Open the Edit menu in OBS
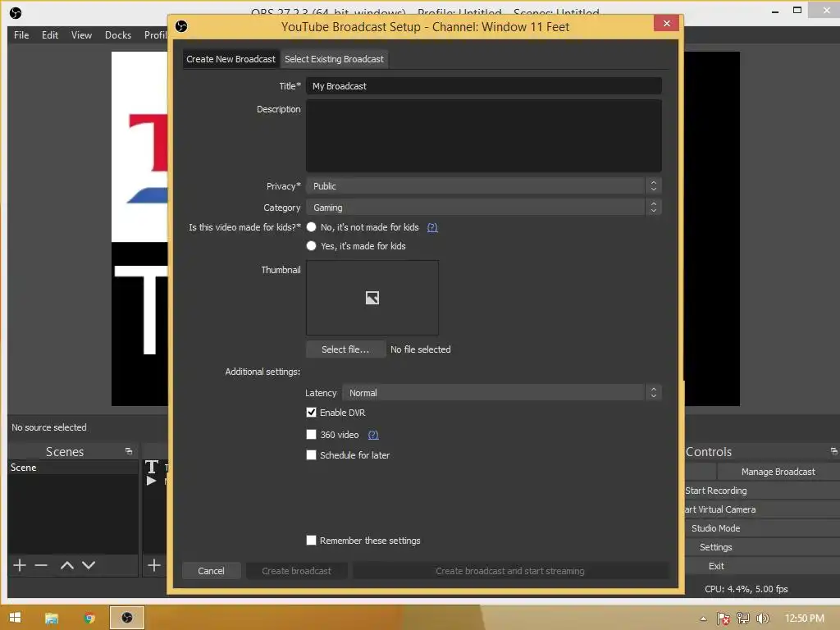 click(x=50, y=34)
